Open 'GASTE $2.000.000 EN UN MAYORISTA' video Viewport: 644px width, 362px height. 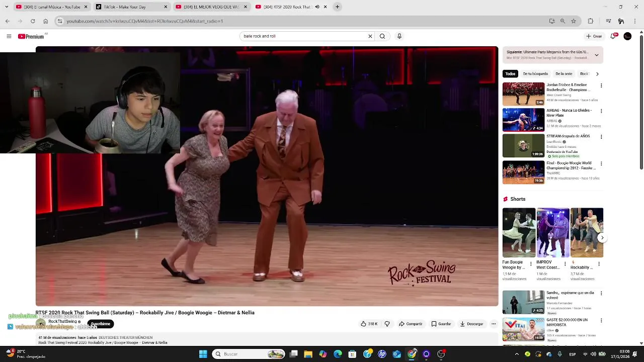[x=523, y=329]
